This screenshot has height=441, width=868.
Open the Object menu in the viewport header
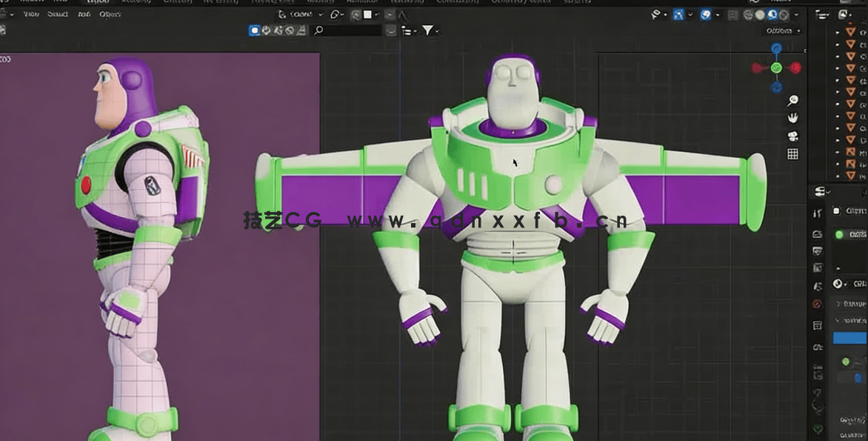point(110,14)
